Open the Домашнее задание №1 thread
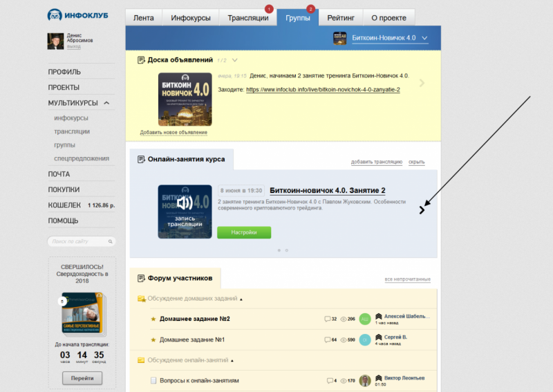The image size is (553, 392). click(x=192, y=339)
